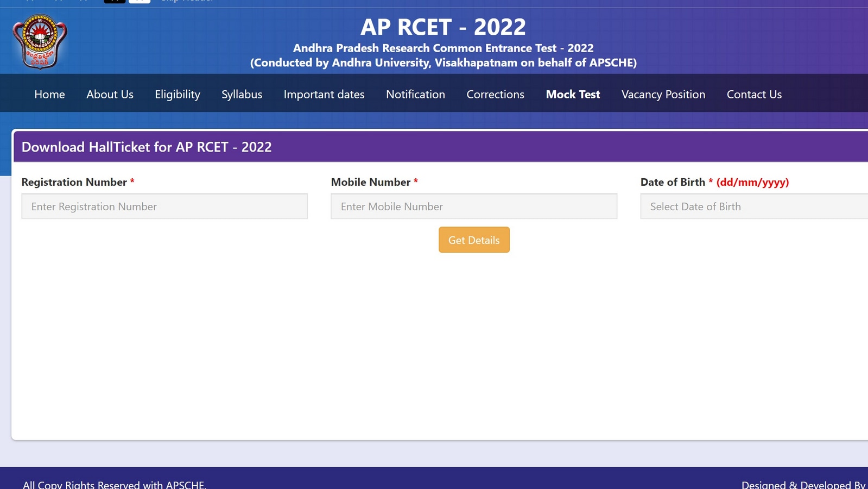The width and height of the screenshot is (868, 489).
Task: Focus the Mobile Number input field
Action: (474, 206)
